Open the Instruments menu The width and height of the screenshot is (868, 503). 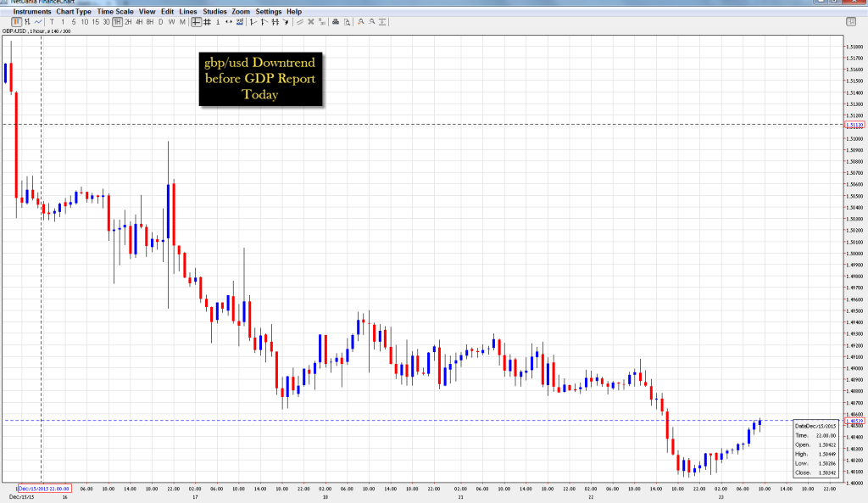point(32,12)
